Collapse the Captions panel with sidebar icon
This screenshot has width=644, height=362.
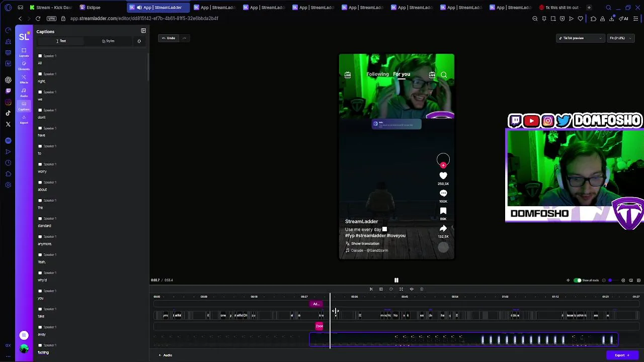point(143,31)
